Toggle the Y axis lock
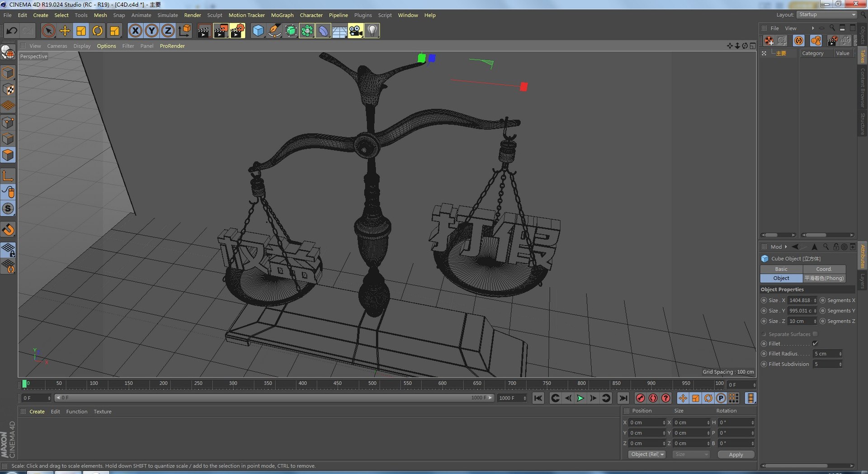Image resolution: width=868 pixels, height=474 pixels. tap(151, 31)
